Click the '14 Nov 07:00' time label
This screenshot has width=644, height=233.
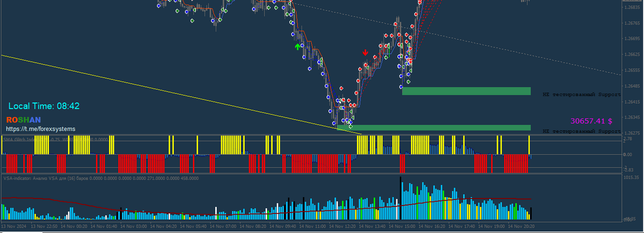(223, 226)
